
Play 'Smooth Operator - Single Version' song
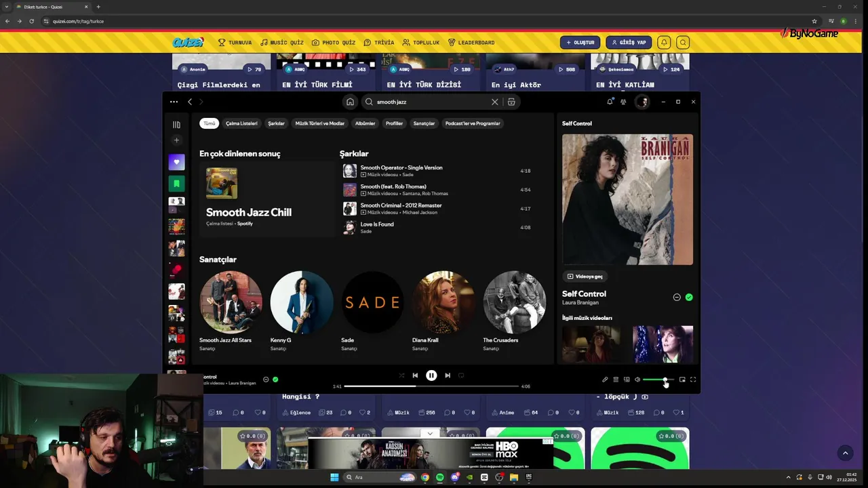(437, 171)
